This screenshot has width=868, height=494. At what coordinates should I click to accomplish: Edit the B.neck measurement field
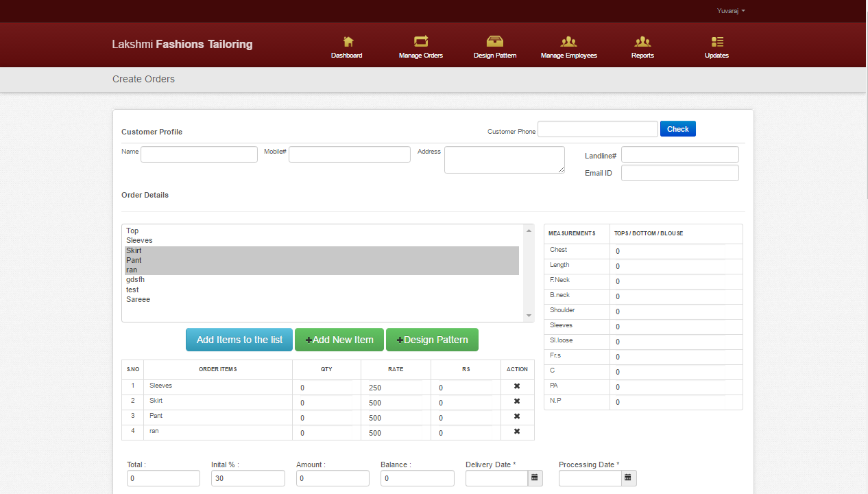coord(669,297)
